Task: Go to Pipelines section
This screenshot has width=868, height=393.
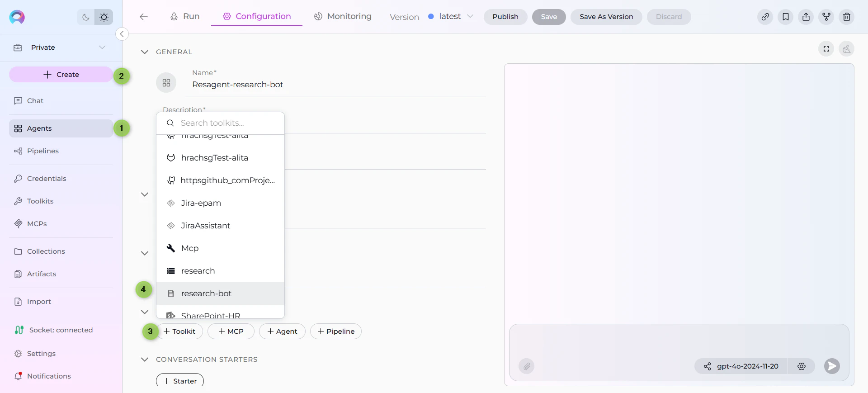Action: 61,151
